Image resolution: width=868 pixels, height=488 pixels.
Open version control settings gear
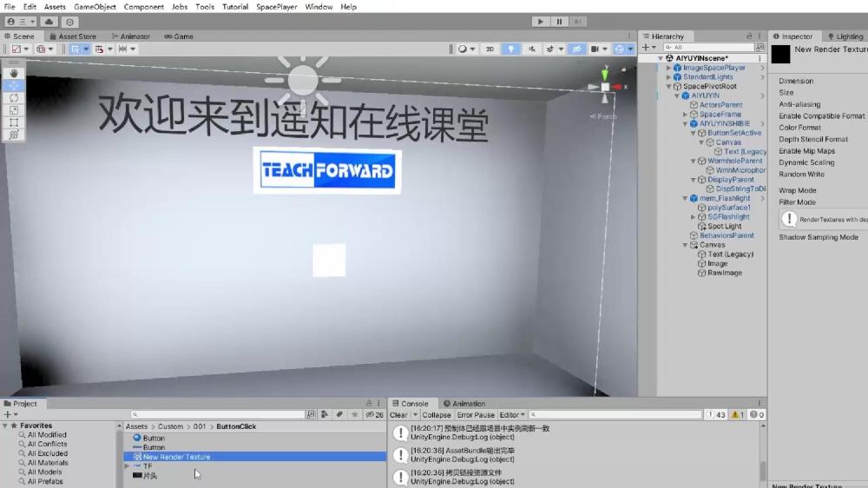click(x=69, y=22)
